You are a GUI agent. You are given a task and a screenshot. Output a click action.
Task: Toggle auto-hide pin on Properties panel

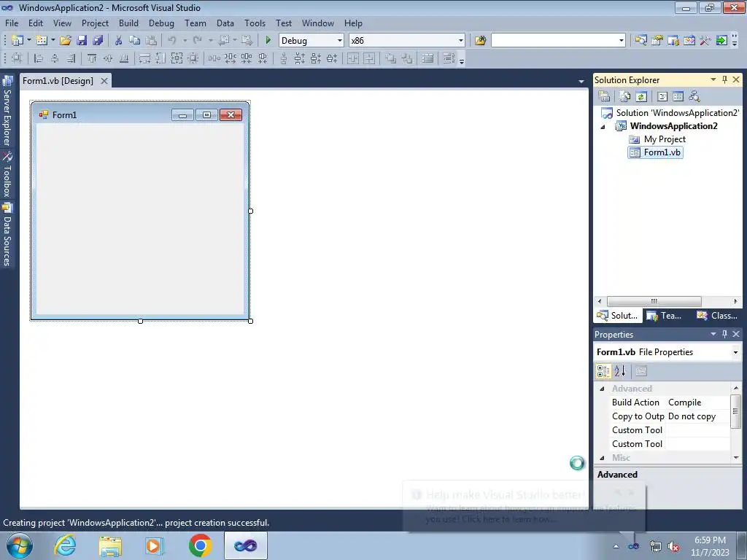pos(724,334)
